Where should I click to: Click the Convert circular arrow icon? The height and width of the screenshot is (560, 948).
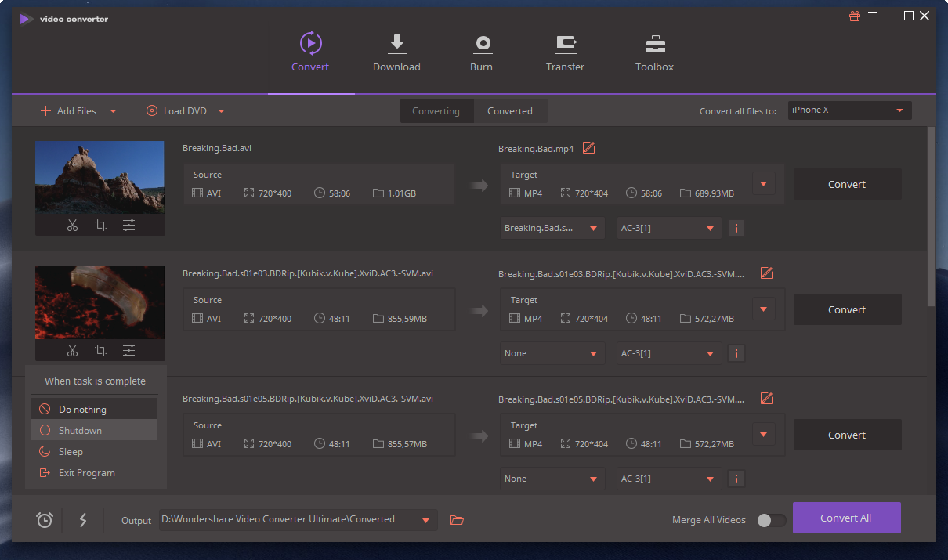click(310, 42)
